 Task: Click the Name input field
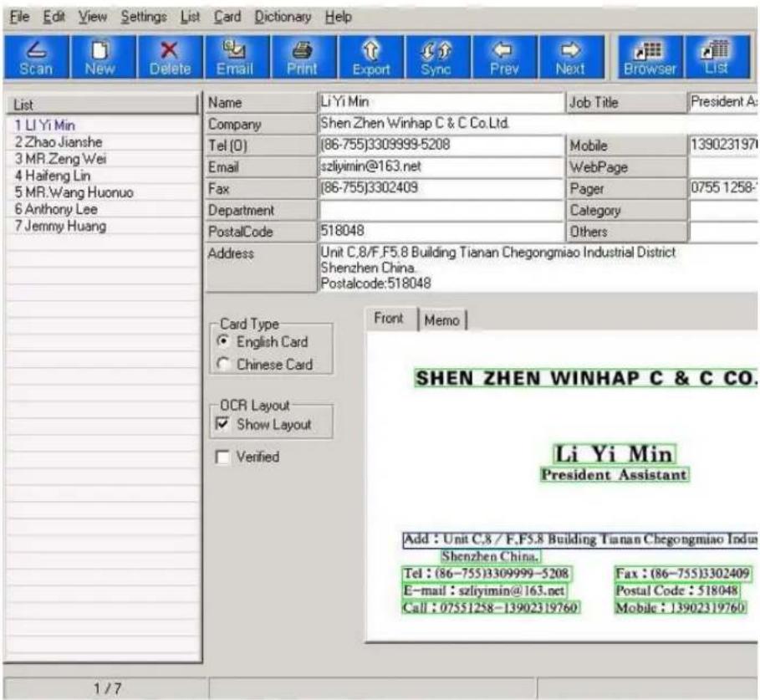[x=441, y=102]
